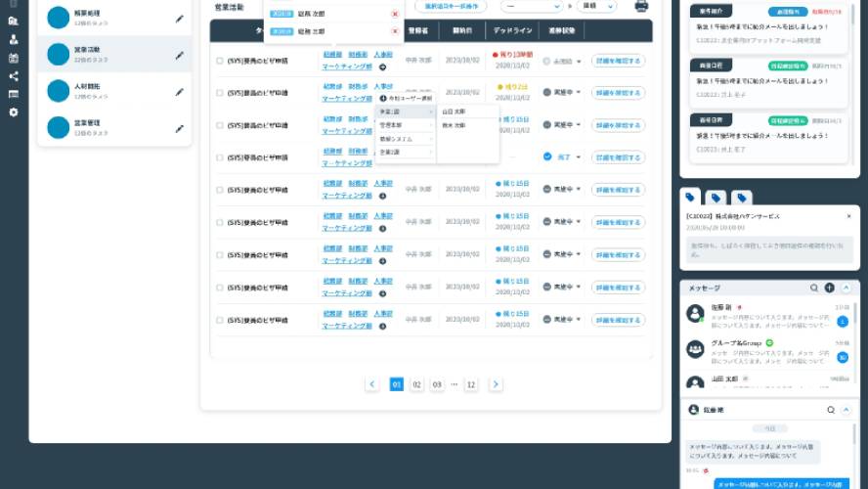Click the note text field in the C10022 card
868x489 pixels.
coord(770,250)
